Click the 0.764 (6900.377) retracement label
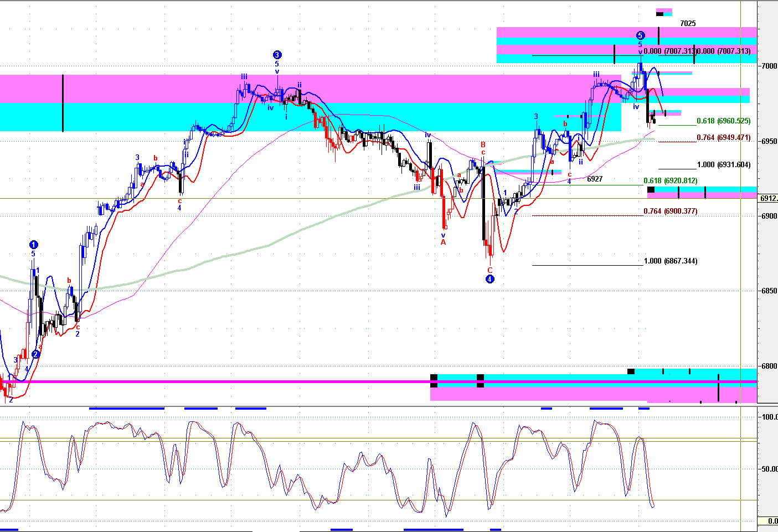This screenshot has width=778, height=532. pyautogui.click(x=670, y=211)
